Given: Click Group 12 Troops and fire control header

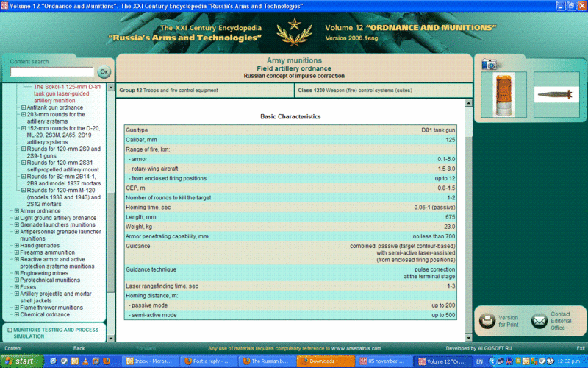Looking at the screenshot, I should click(x=205, y=90).
